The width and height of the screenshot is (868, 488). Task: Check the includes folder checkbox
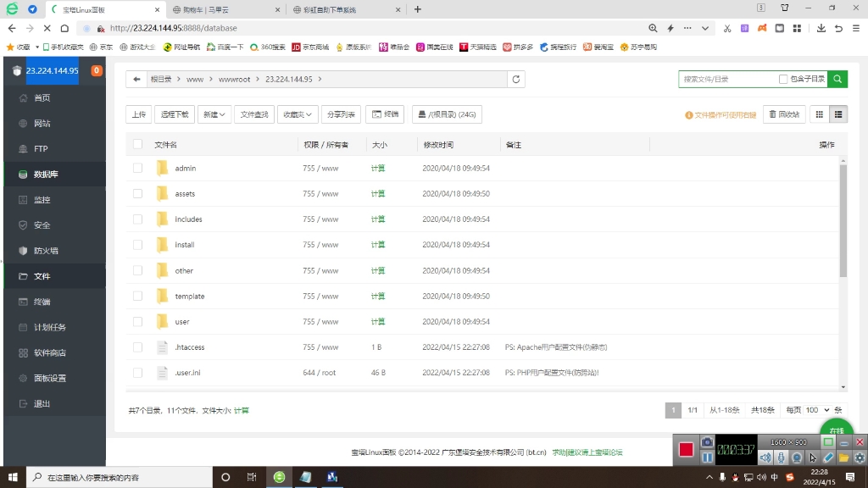tap(138, 219)
